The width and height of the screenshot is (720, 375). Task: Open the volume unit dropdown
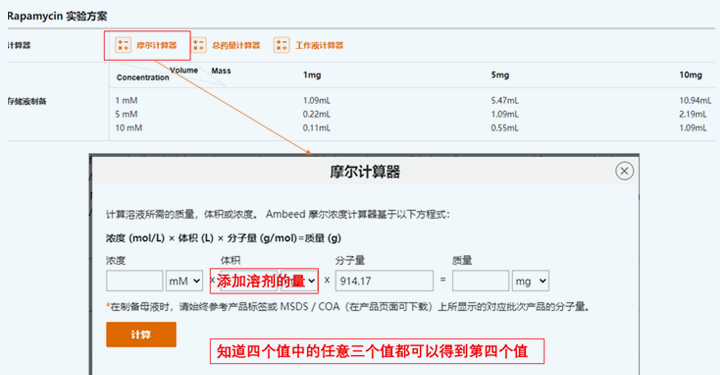[x=299, y=280]
